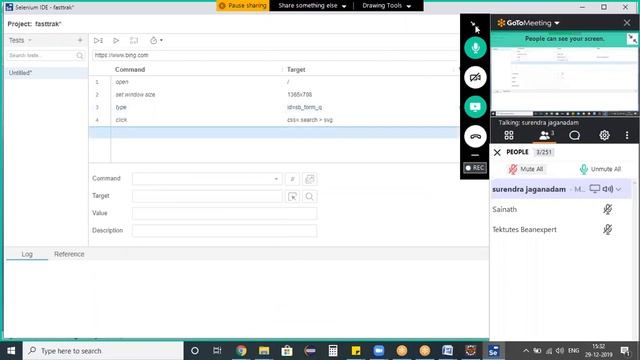
Task: Click the open new window configuration icon
Action: 310,179
